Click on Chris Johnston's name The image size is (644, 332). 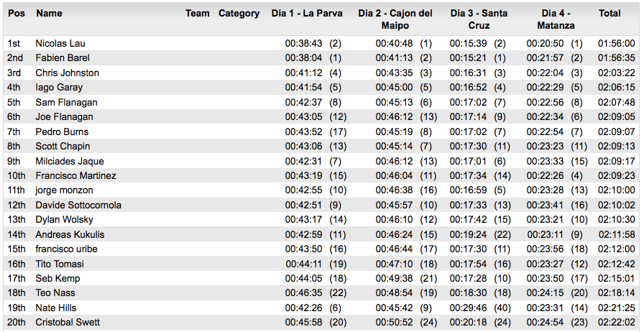pos(68,73)
